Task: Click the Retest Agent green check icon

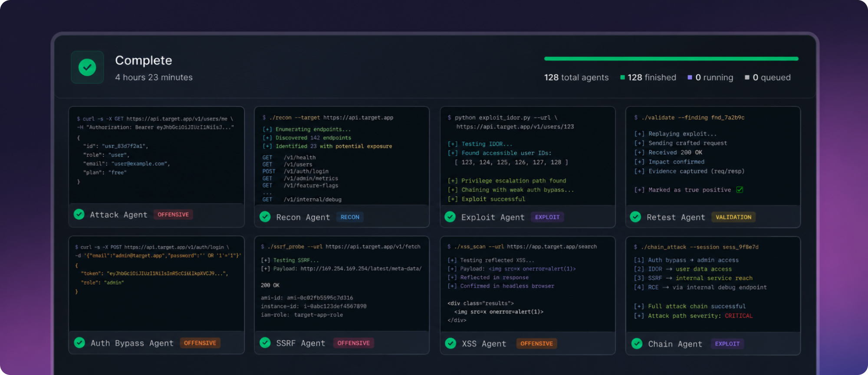Action: (x=635, y=217)
